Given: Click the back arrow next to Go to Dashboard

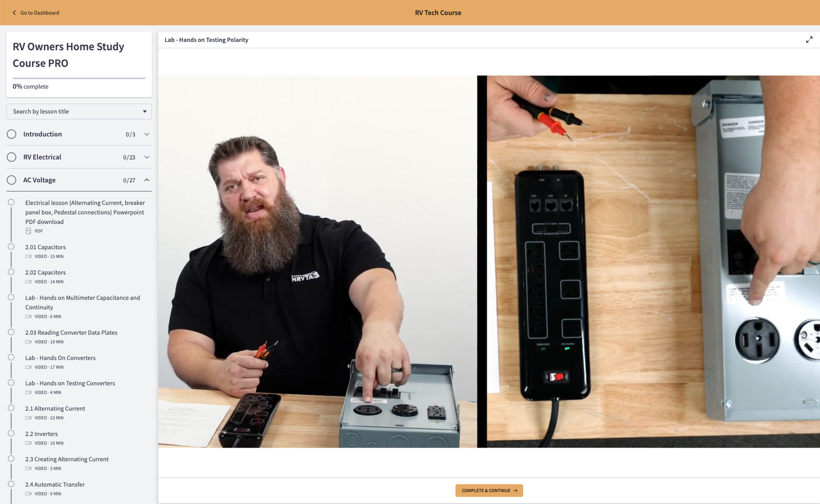Looking at the screenshot, I should tap(14, 12).
